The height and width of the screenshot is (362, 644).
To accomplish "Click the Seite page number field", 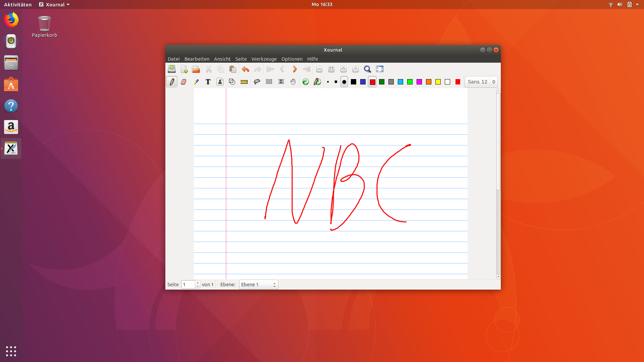I will pos(188,285).
